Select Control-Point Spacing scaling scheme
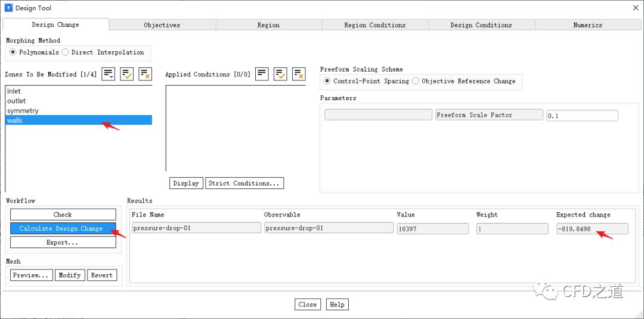 [367, 81]
